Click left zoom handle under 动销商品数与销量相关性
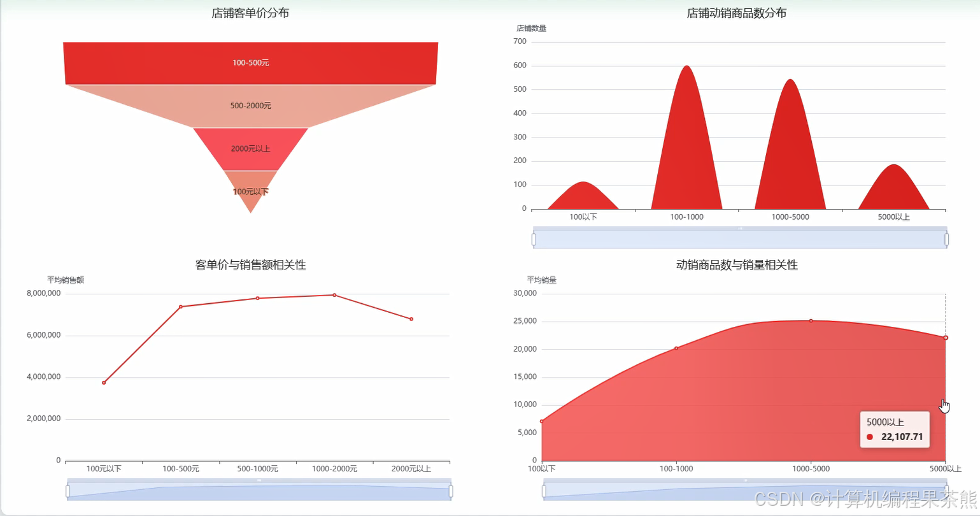This screenshot has height=516, width=980. coord(544,491)
